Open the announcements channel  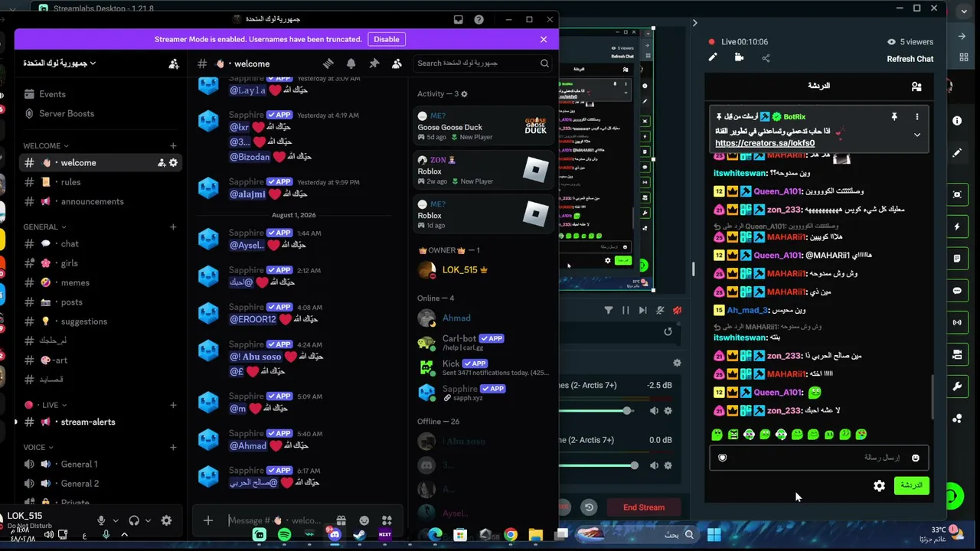pyautogui.click(x=92, y=202)
